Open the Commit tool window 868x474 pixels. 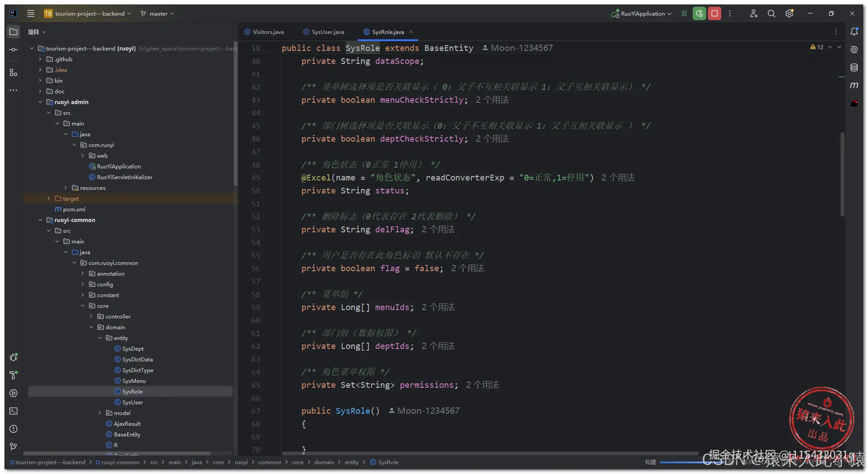13,50
